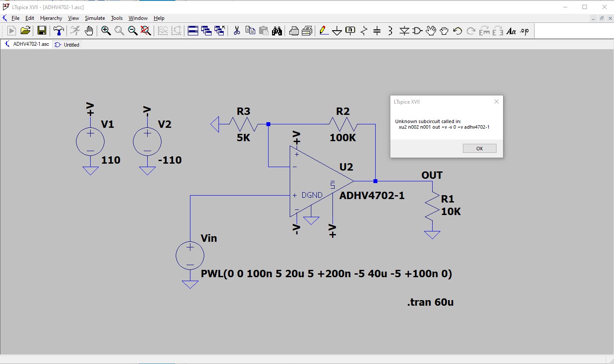Print the schematic with the printer icon
This screenshot has width=614, height=364.
(x=307, y=31)
